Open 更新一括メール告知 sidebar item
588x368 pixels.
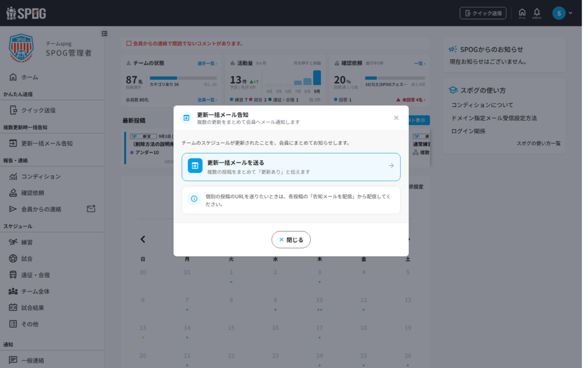click(x=52, y=143)
